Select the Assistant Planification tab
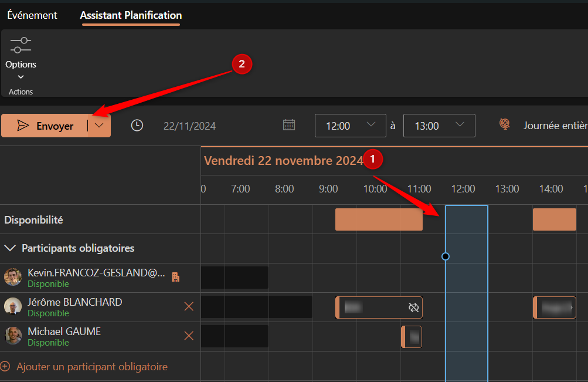Image resolution: width=588 pixels, height=382 pixels. 131,15
